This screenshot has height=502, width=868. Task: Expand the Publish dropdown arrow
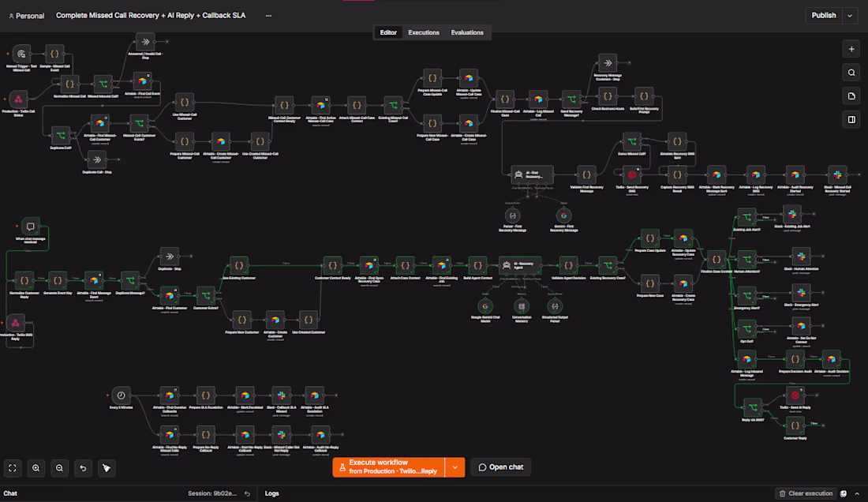tap(850, 16)
